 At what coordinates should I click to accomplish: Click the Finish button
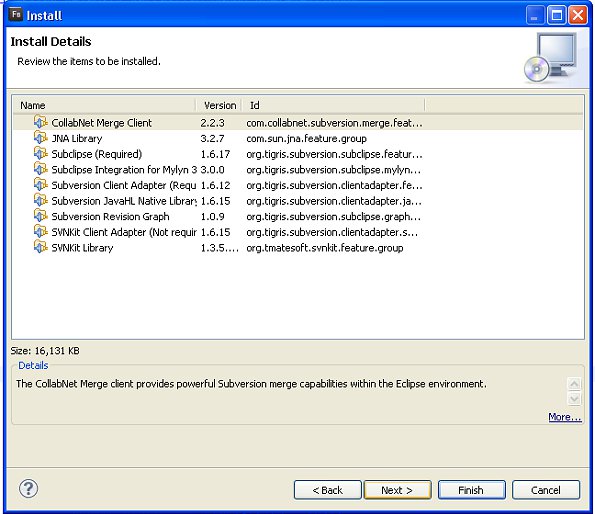click(471, 490)
